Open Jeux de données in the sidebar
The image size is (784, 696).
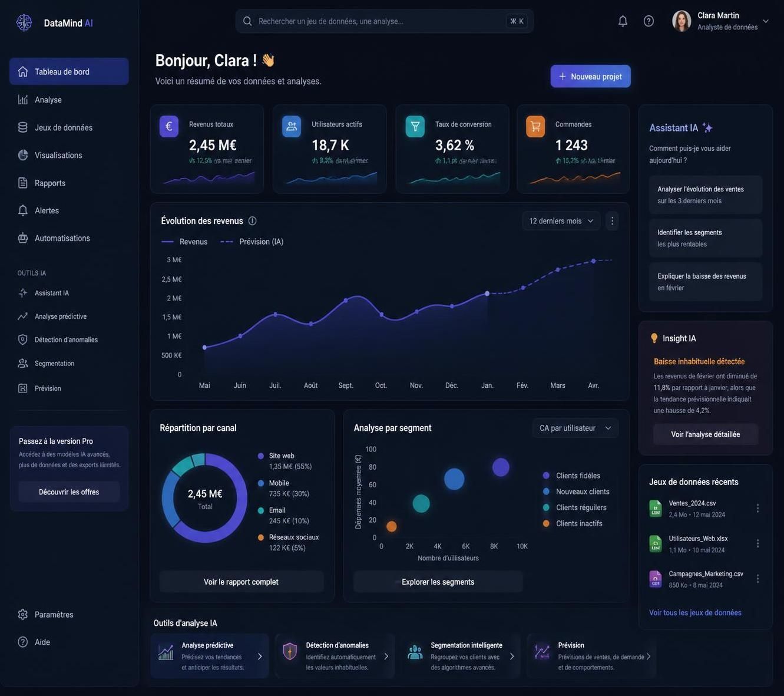(x=69, y=127)
